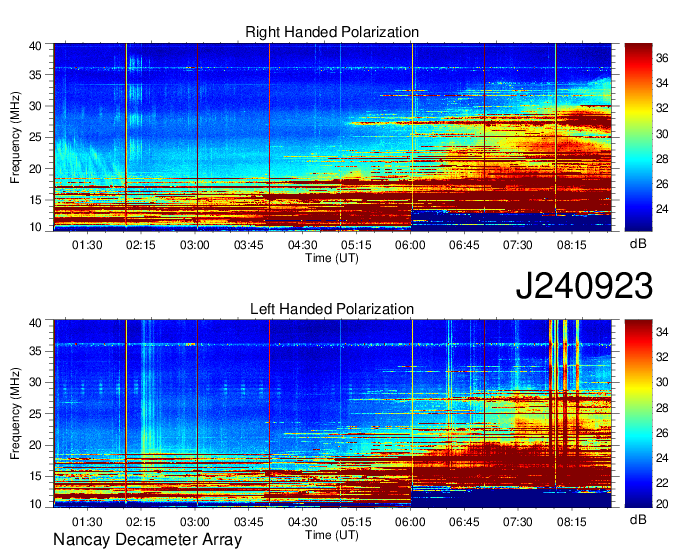Click the 'Nancay Decameter Array' caption
Image resolution: width=680 pixels, height=552 pixels.
point(147,540)
